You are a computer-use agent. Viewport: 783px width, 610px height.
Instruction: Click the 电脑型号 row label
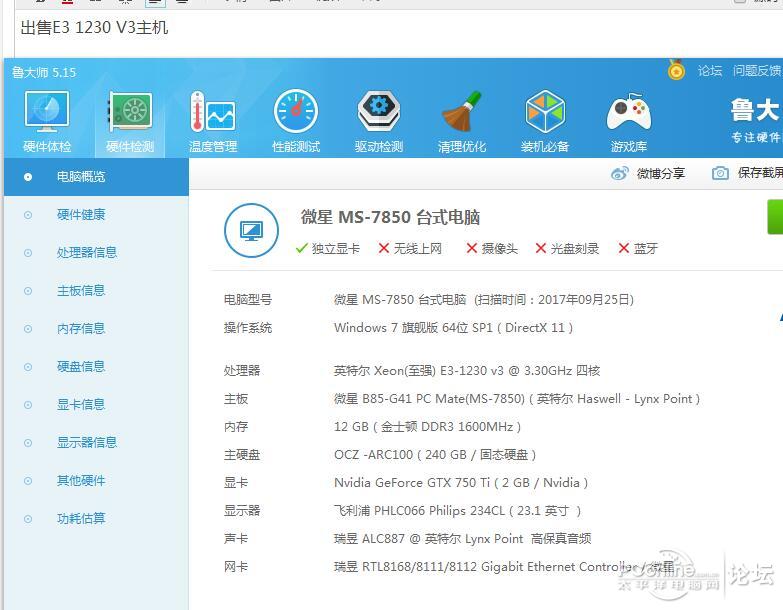click(248, 300)
